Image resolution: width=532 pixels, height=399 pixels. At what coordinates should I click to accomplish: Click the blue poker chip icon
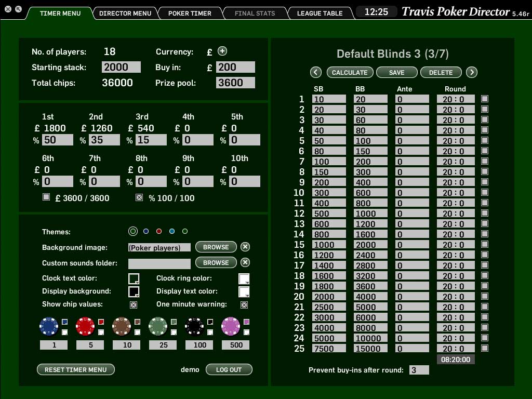click(49, 326)
